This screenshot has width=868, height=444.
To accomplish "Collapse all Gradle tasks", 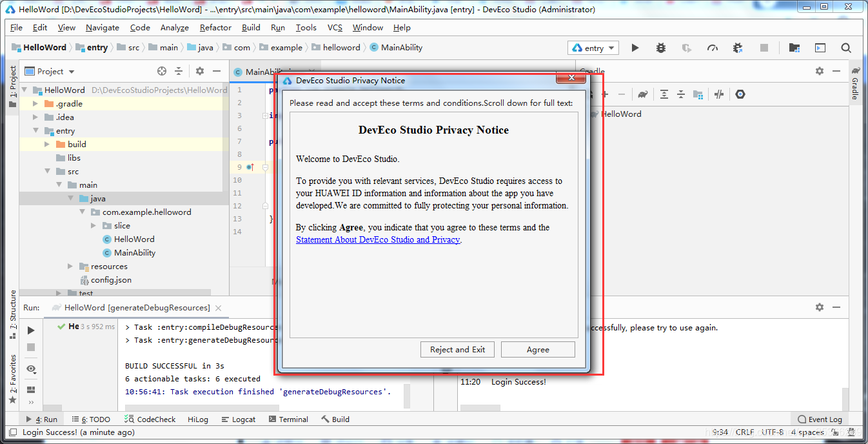I will pos(680,94).
